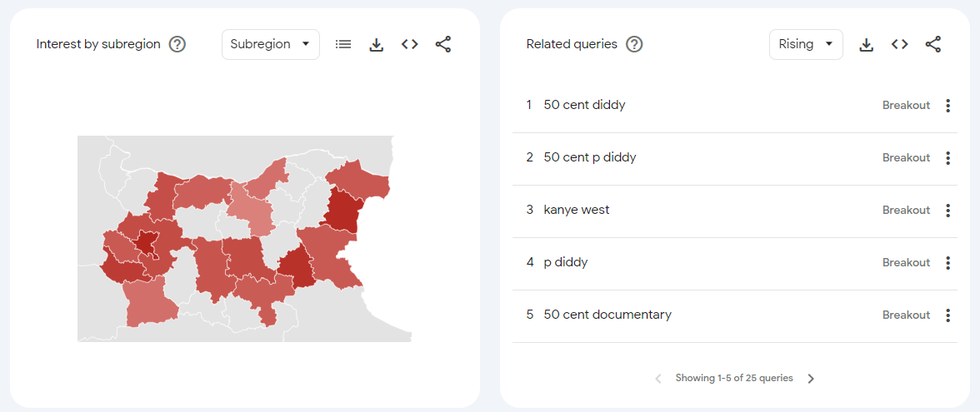Image resolution: width=980 pixels, height=412 pixels.
Task: Open options for kanye west query
Action: (x=948, y=211)
